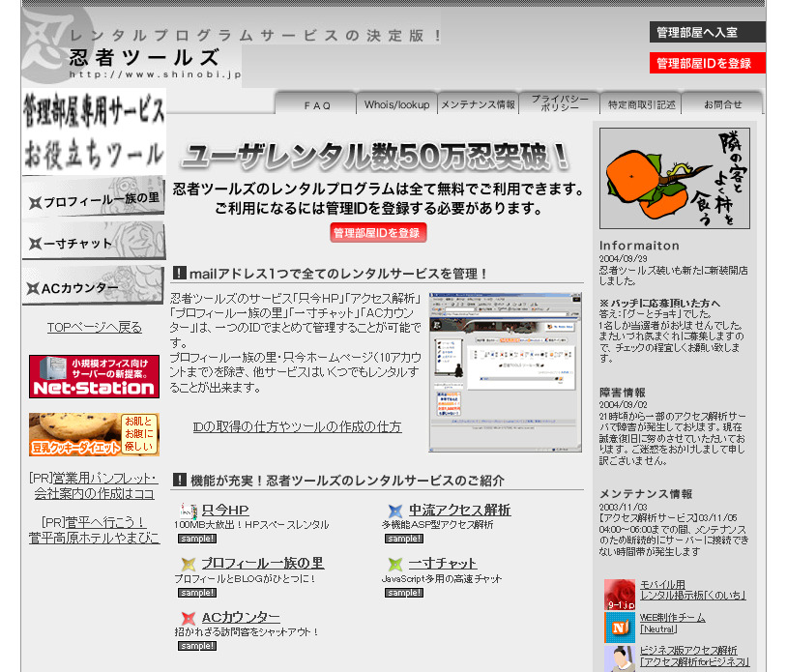
Task: Click the 管理部屋専用サービス お役立ちツール heading image
Action: (94, 131)
